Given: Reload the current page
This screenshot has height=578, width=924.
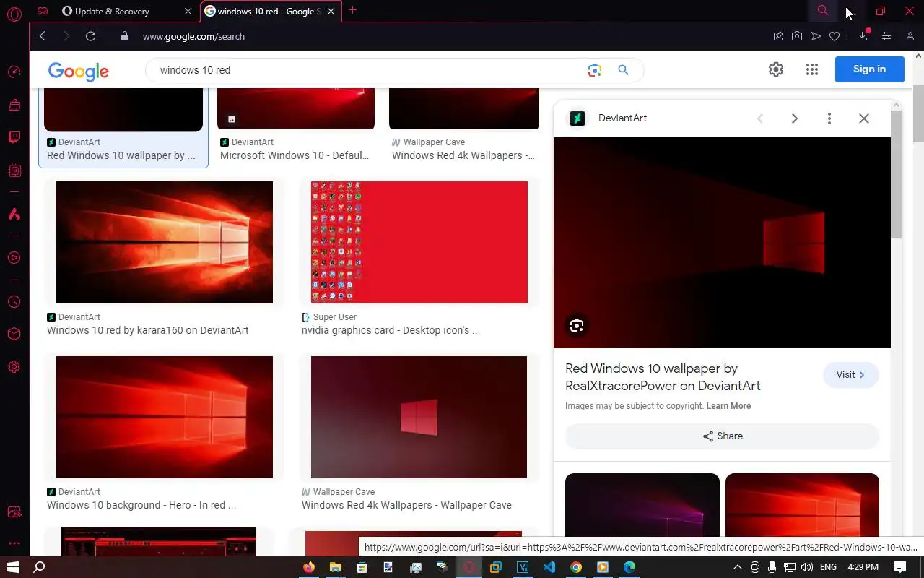Looking at the screenshot, I should [90, 36].
